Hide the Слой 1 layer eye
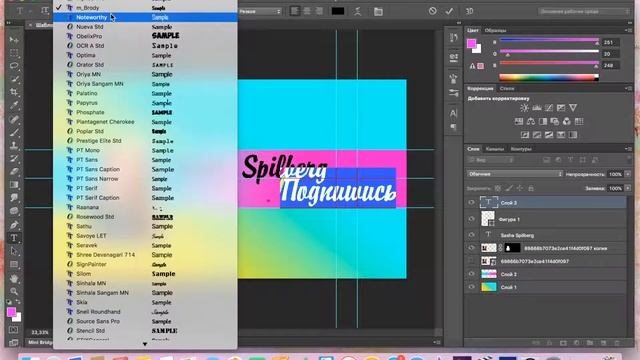 click(471, 287)
